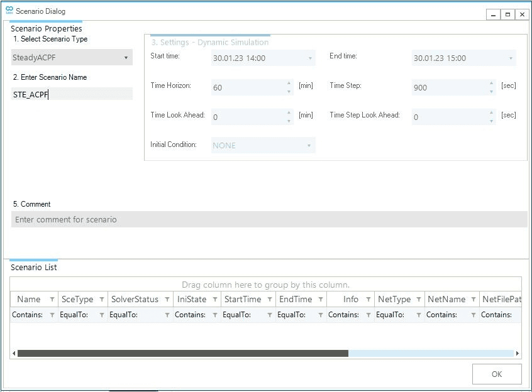532x392 pixels.
Task: Open the Select Scenario Type dropdown
Action: click(126, 58)
